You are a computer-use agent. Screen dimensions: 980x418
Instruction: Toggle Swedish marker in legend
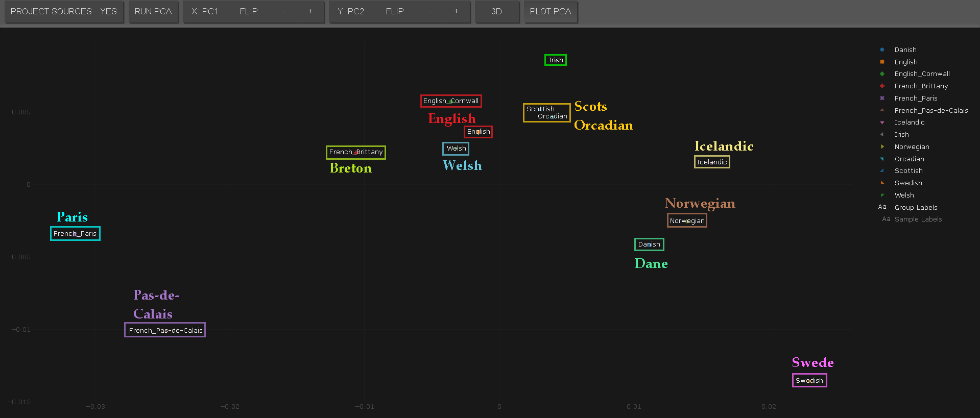point(882,183)
